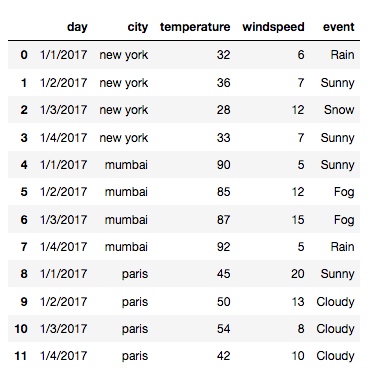Click row index 11

21,356
